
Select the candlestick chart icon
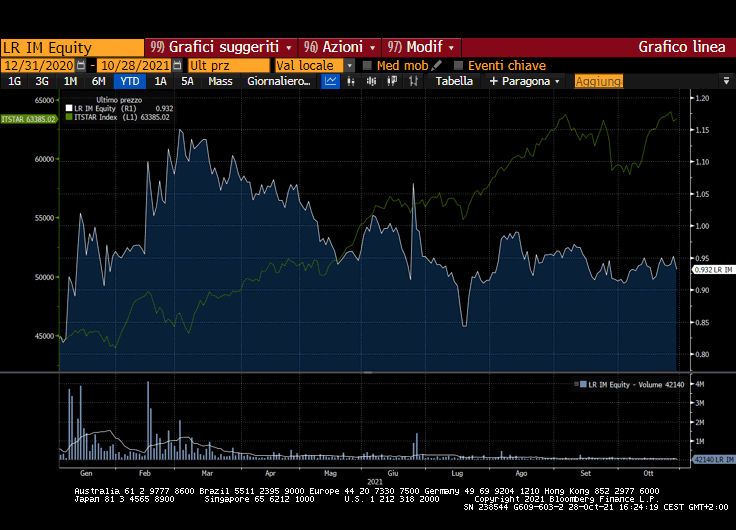pyautogui.click(x=369, y=81)
